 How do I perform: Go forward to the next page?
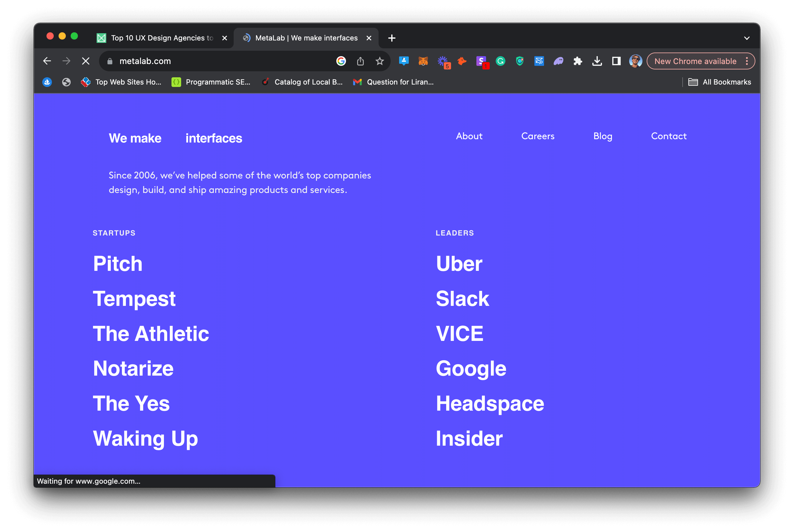click(66, 61)
